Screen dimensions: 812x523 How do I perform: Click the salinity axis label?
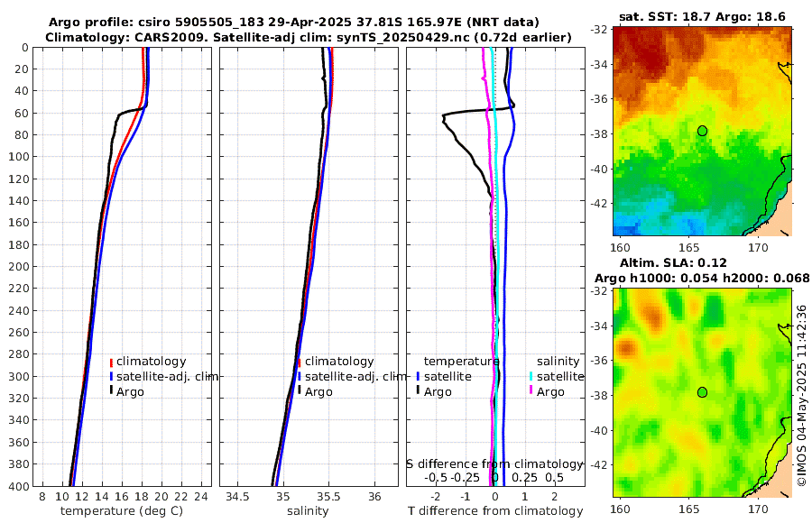308,511
